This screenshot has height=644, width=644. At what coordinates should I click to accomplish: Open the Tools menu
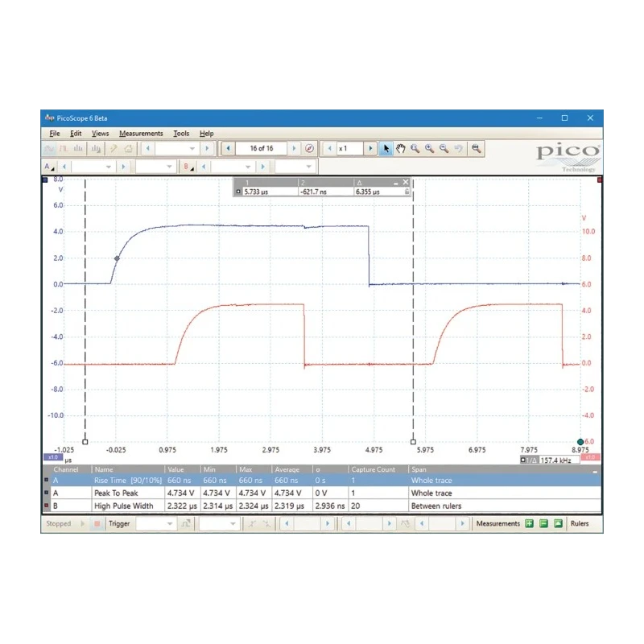tap(181, 134)
